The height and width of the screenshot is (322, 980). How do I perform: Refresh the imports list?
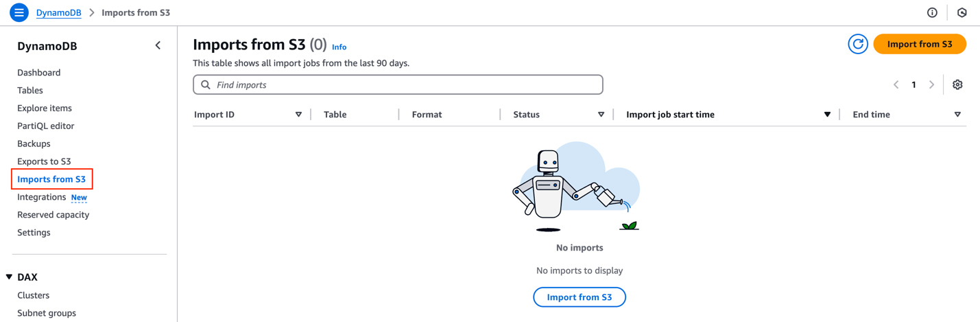858,44
